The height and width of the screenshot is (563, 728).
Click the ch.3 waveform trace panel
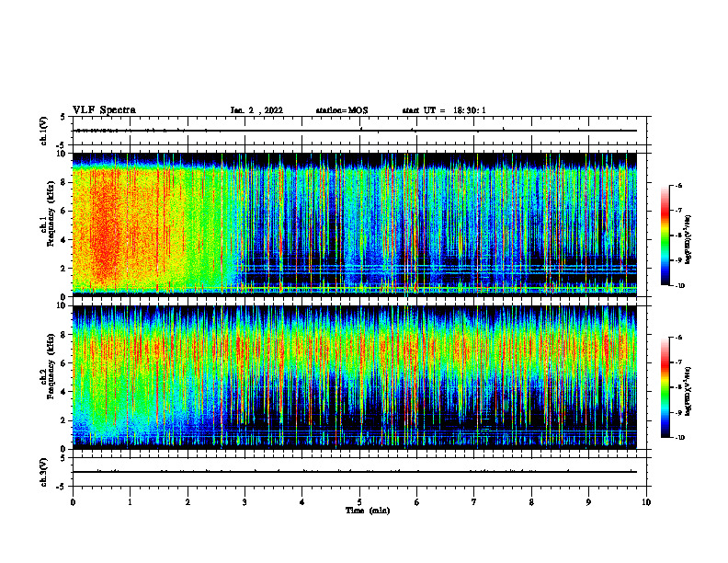tap(359, 472)
